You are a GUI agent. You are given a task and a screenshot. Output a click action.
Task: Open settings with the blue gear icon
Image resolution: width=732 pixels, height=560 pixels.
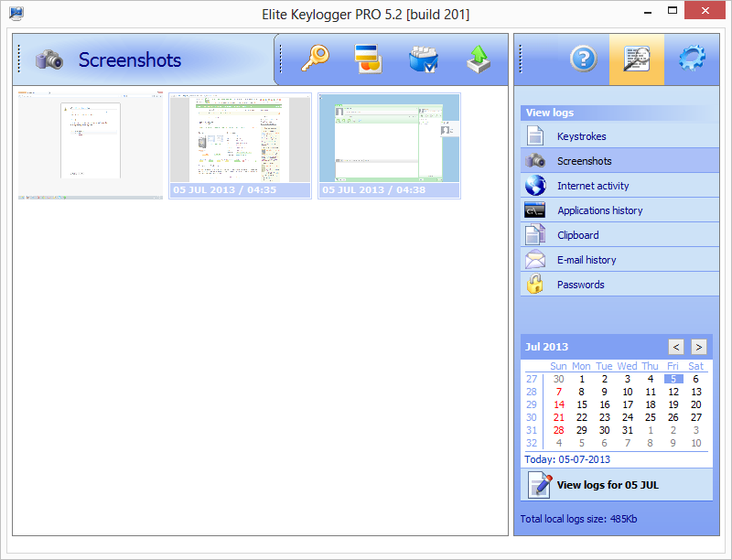pyautogui.click(x=692, y=59)
